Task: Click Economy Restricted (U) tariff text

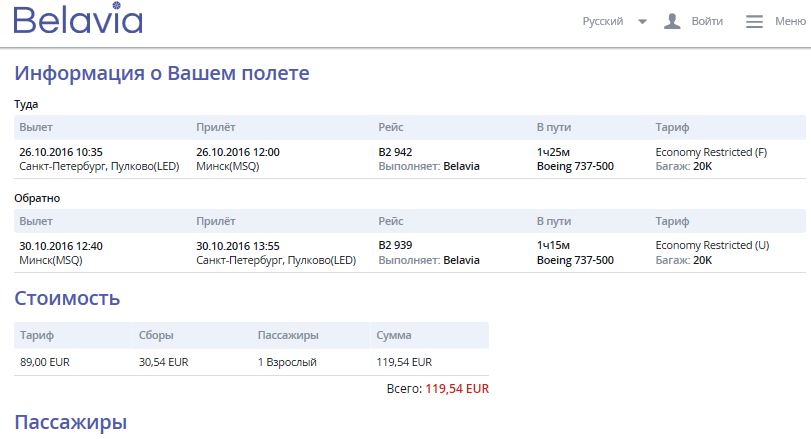Action: tap(711, 245)
